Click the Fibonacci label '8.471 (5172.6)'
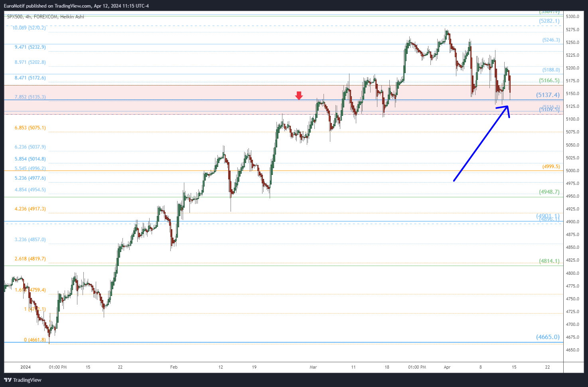 (30, 78)
